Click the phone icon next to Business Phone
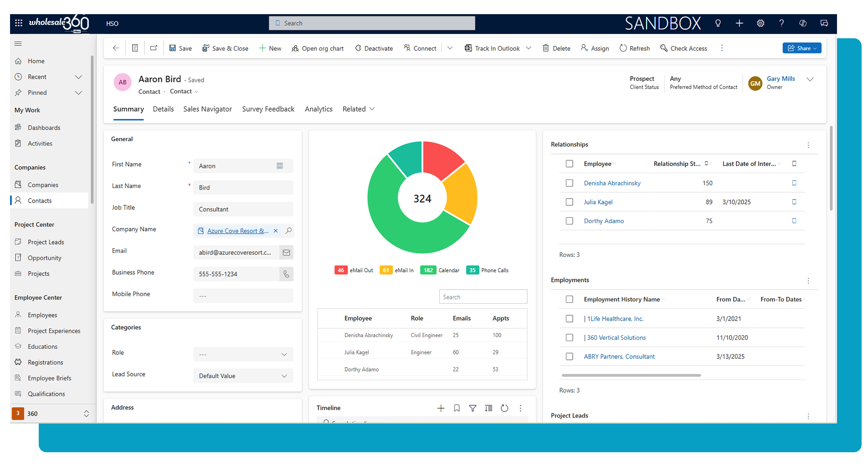868x470 pixels. point(286,274)
